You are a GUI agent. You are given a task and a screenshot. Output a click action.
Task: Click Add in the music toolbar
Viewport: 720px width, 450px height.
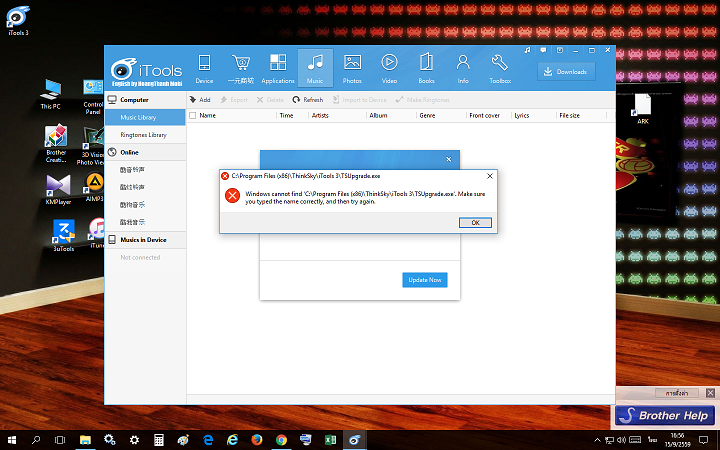(200, 100)
